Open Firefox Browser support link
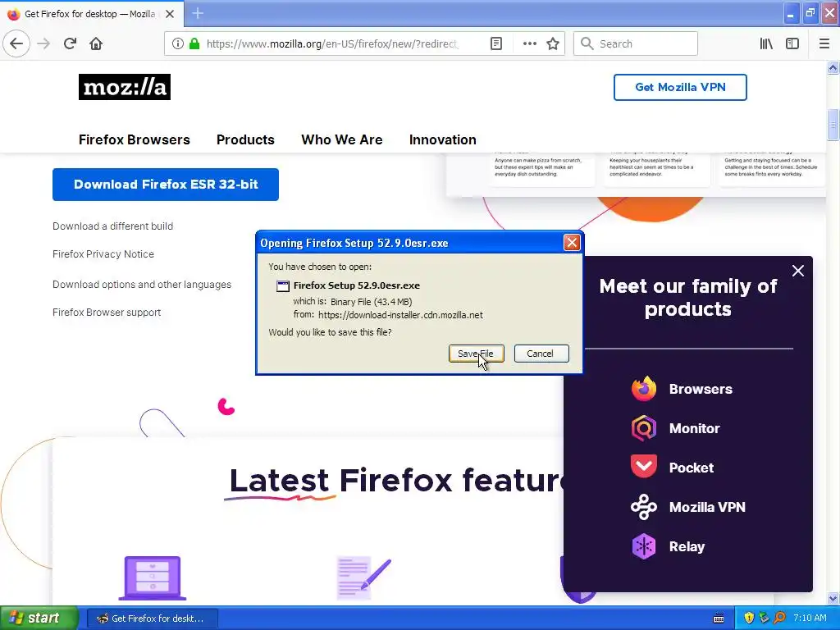The image size is (840, 630). point(107,313)
